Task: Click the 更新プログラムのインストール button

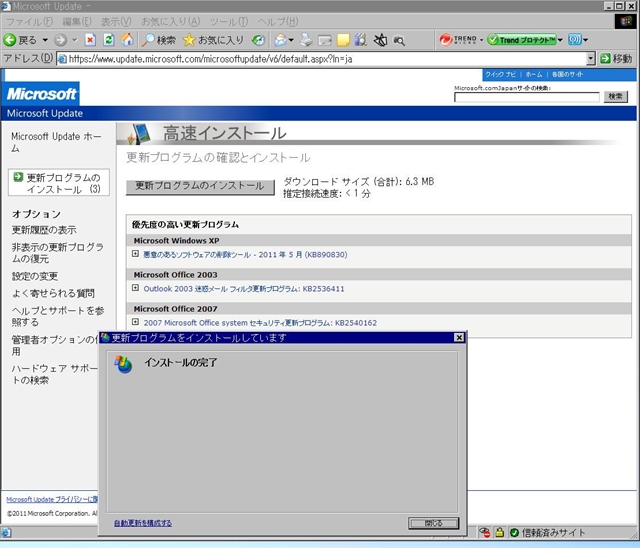Action: [x=200, y=186]
